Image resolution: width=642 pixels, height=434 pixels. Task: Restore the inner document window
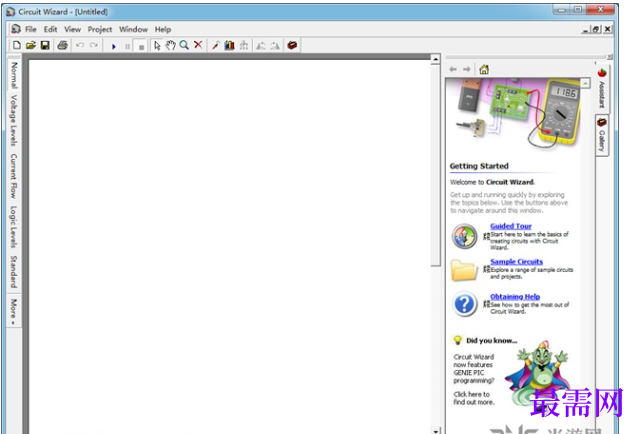tap(596, 29)
